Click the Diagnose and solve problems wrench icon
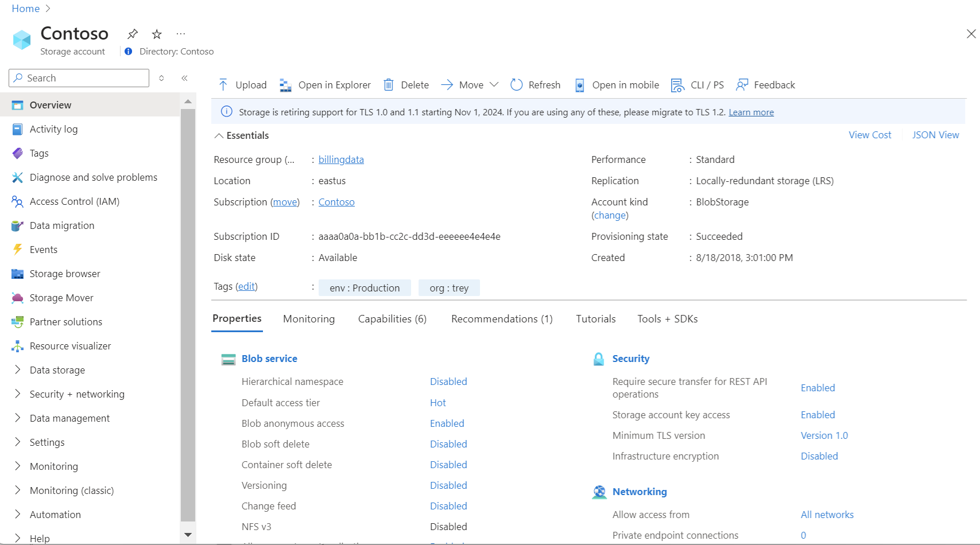Image resolution: width=980 pixels, height=545 pixels. (17, 177)
